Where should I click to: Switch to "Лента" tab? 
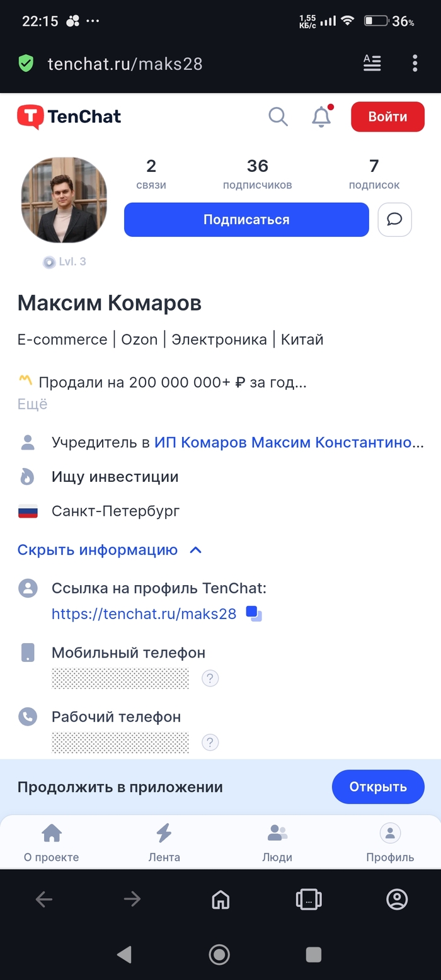(x=164, y=843)
